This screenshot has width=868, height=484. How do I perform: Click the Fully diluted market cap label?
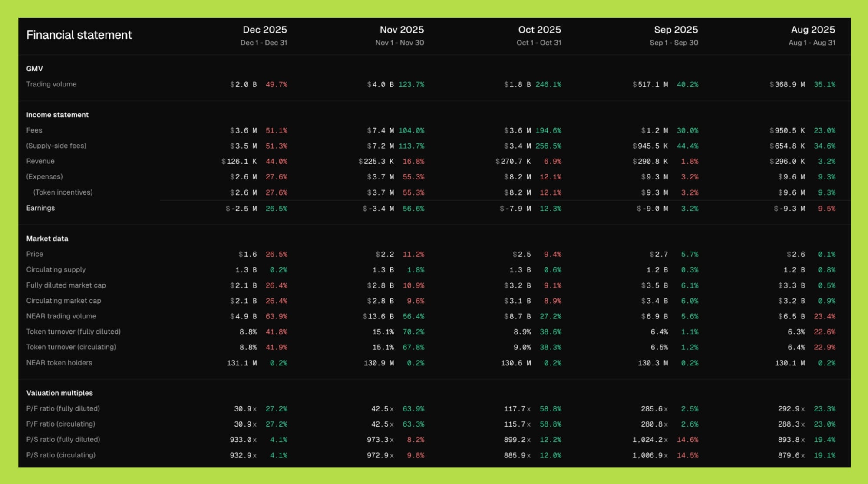66,285
